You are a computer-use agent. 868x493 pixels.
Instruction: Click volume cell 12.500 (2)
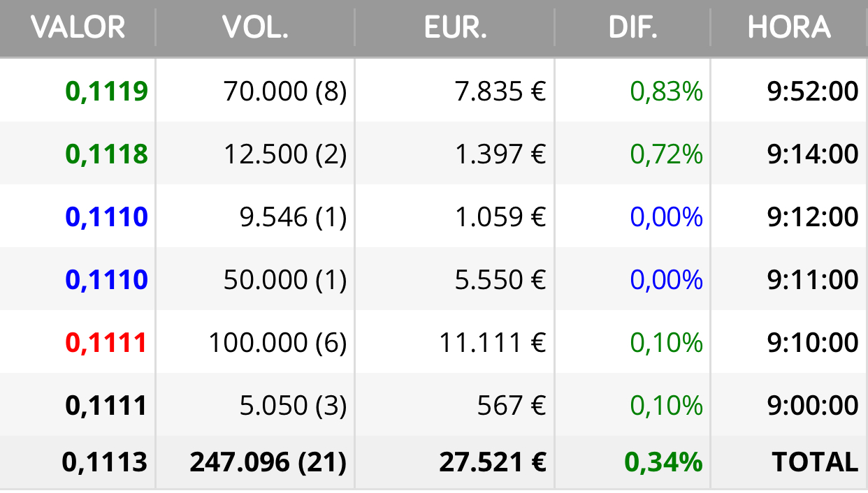(285, 154)
